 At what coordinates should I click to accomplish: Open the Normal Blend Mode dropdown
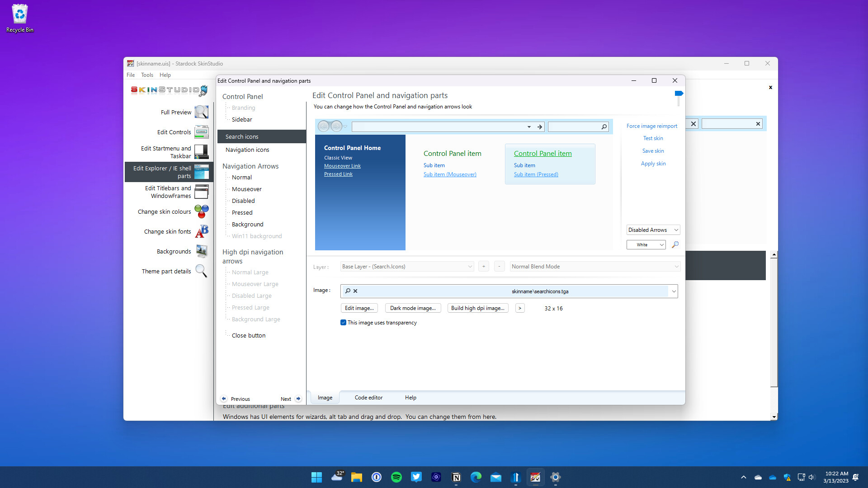click(x=594, y=266)
